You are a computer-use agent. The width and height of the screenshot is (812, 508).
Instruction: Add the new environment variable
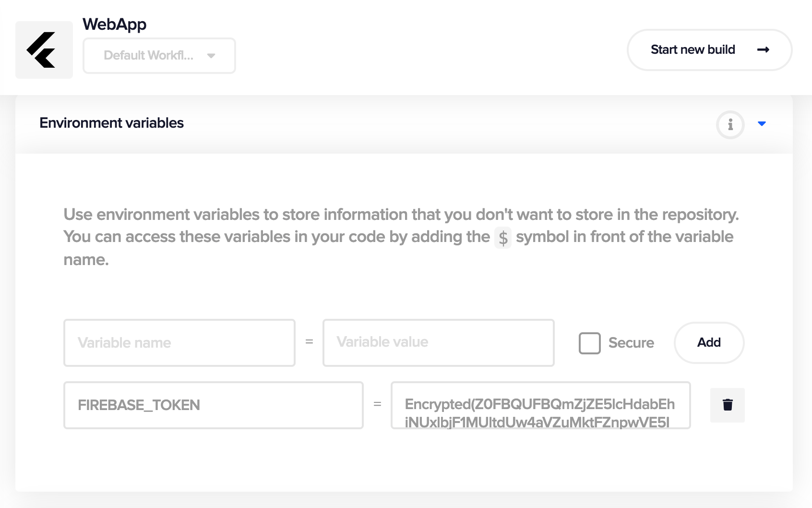[x=709, y=343]
